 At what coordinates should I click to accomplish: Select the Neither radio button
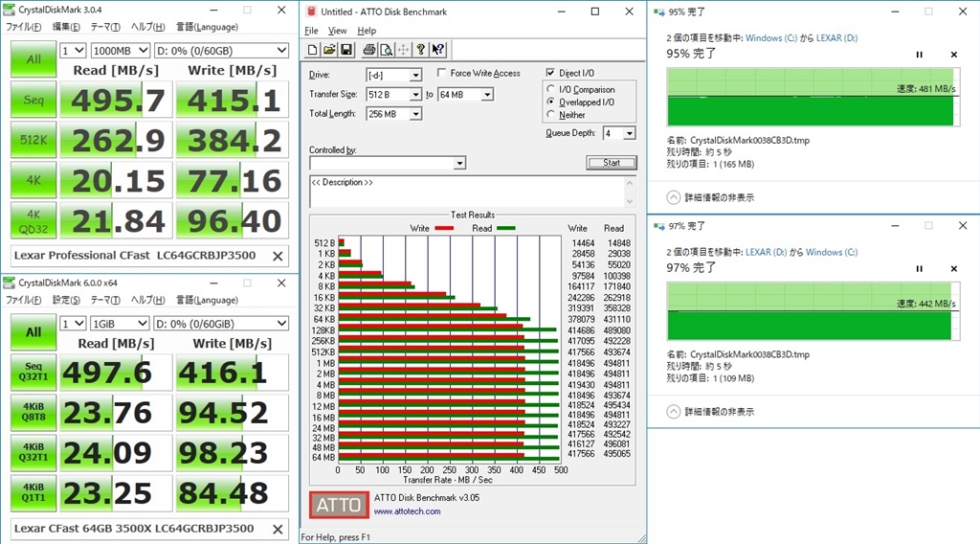[x=550, y=114]
